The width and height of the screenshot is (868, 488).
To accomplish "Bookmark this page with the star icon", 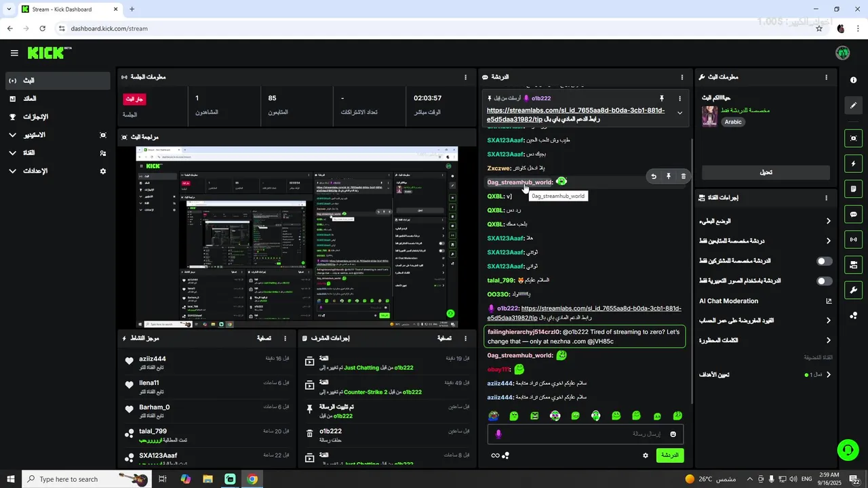I will [x=819, y=28].
